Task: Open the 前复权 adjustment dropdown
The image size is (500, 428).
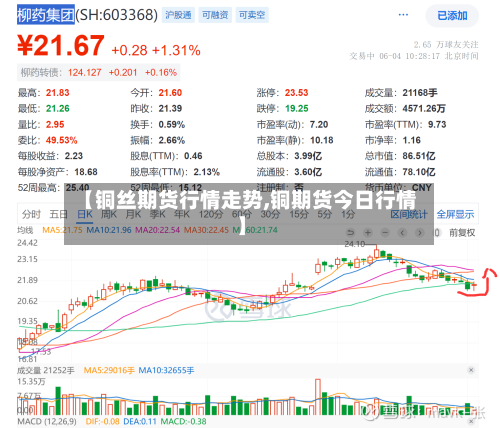Action: click(x=462, y=233)
